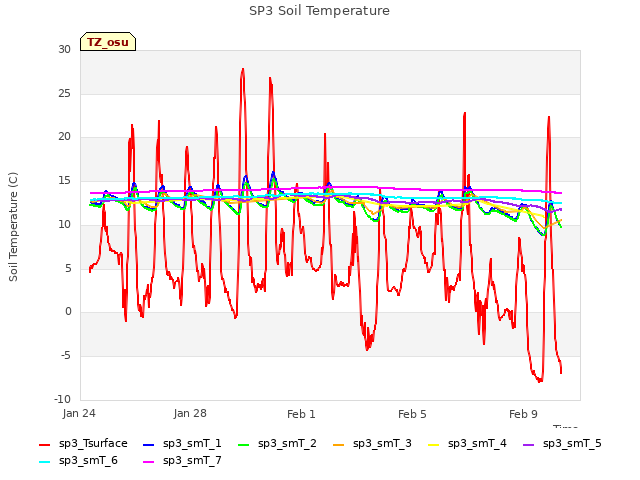
Task: Click the magenta sp3_smT_7 legend swatch
Action: pyautogui.click(x=149, y=462)
